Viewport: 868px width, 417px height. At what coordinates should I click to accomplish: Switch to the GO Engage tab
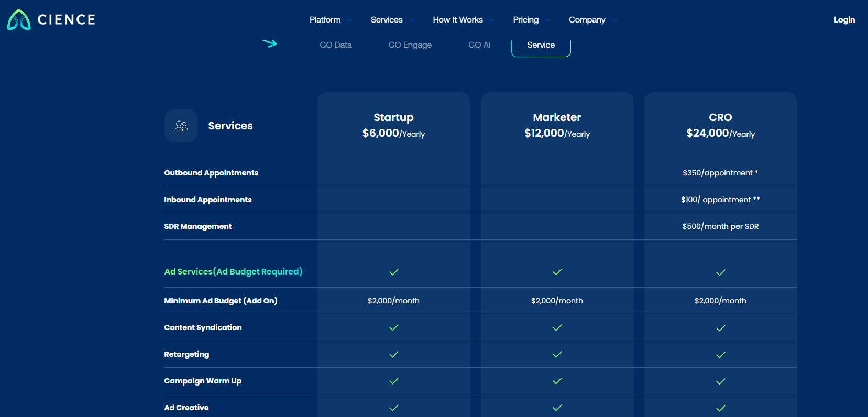tap(410, 45)
